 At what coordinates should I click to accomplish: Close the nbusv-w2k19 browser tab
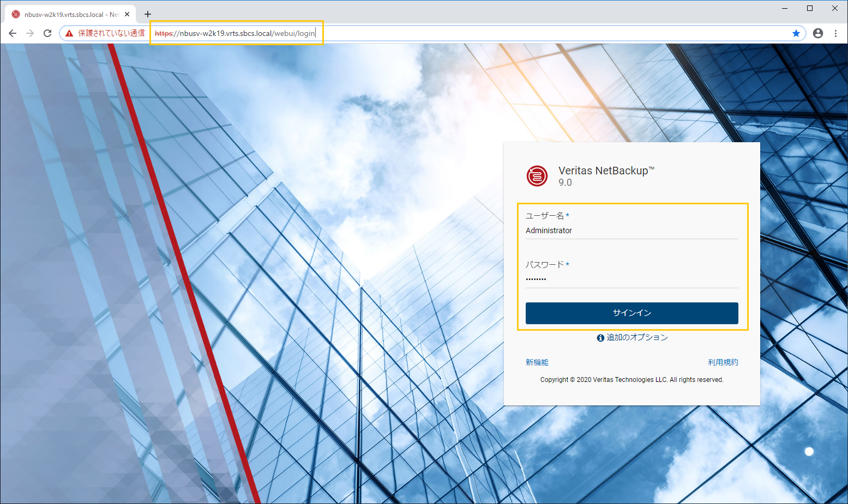pyautogui.click(x=127, y=14)
